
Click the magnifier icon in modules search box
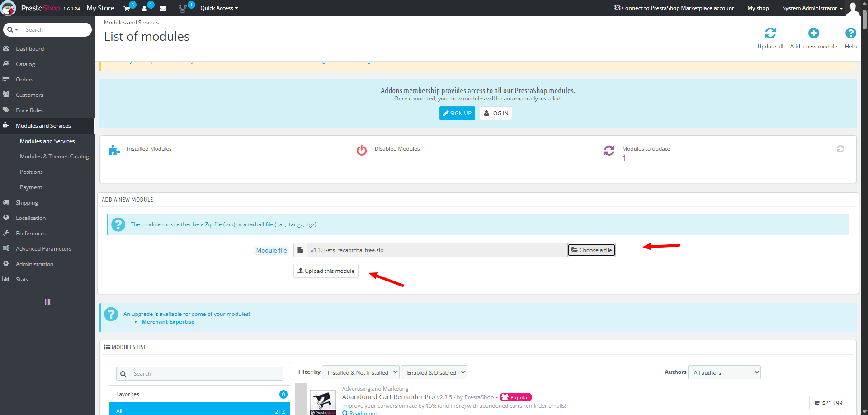[123, 374]
